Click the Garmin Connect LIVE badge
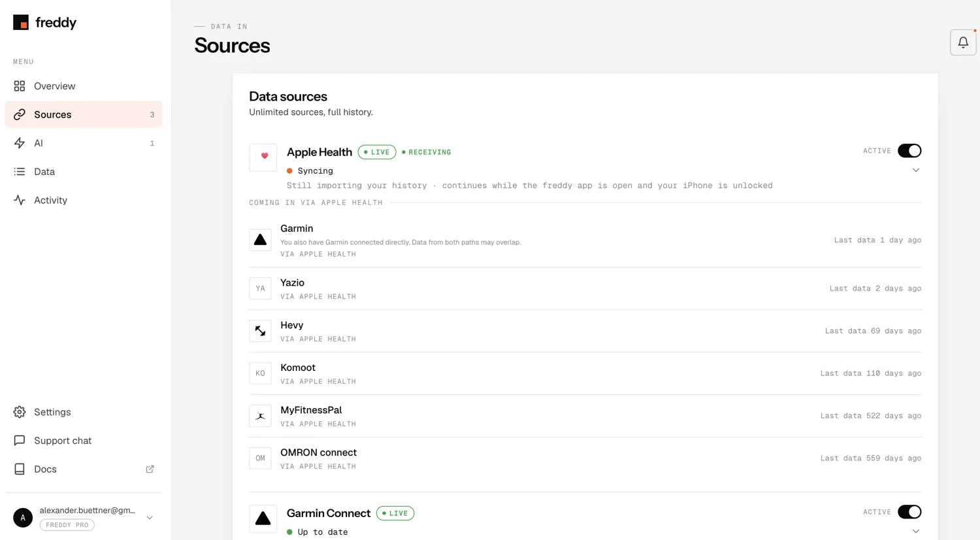Viewport: 980px width, 540px height. pos(395,513)
